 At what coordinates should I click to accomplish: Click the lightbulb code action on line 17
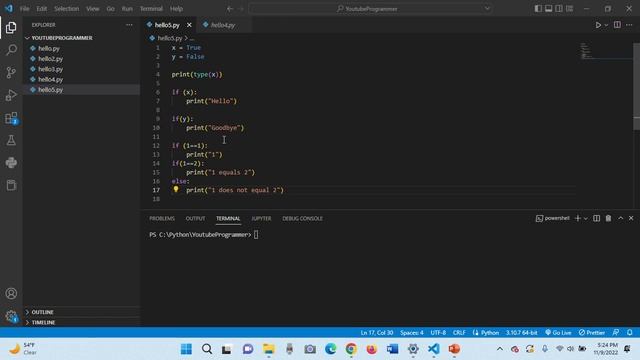click(176, 189)
